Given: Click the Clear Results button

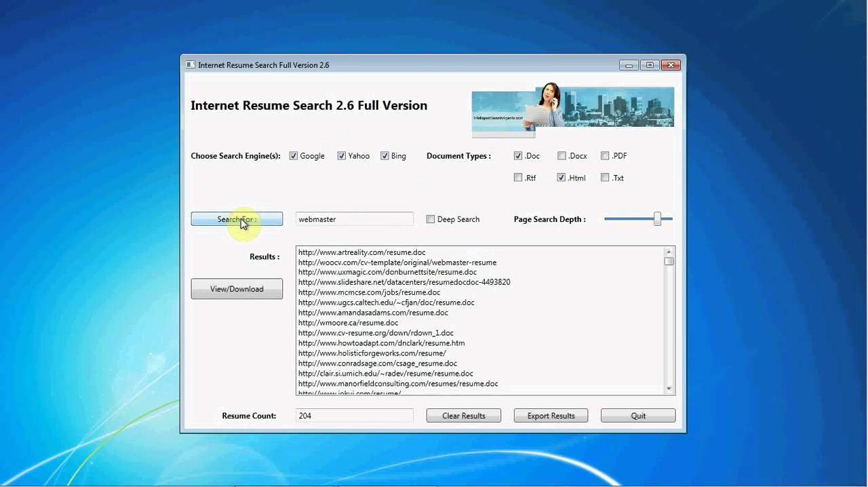Looking at the screenshot, I should pos(464,416).
